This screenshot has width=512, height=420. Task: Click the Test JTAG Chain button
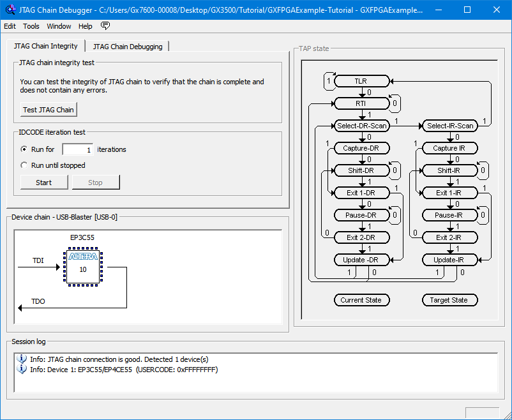pyautogui.click(x=48, y=109)
